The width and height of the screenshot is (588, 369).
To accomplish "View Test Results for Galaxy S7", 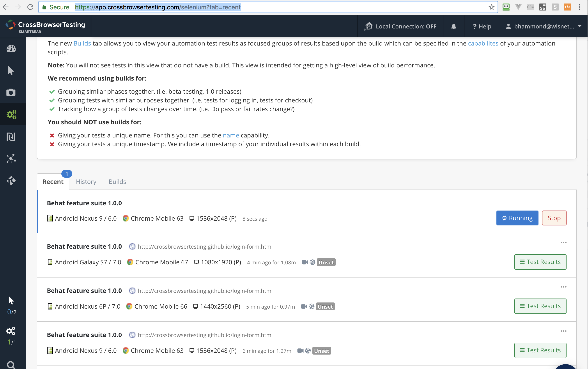I will (x=540, y=262).
